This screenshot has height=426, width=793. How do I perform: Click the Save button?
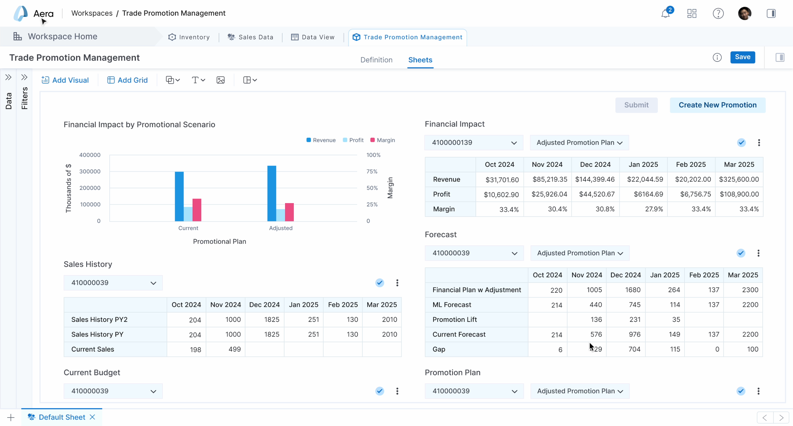coord(742,57)
